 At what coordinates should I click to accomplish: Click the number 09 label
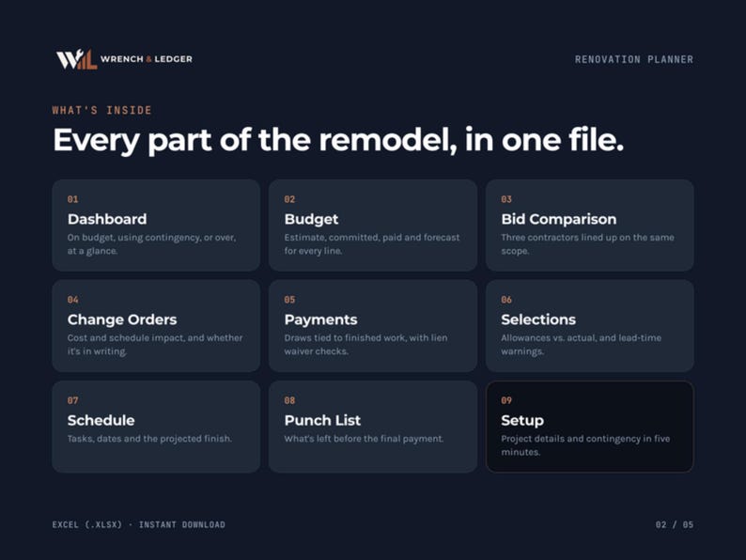506,400
